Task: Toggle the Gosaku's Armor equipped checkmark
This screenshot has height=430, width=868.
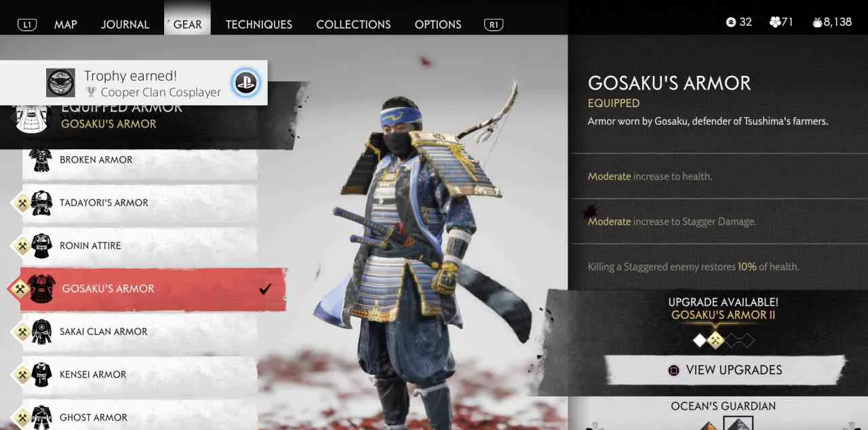Action: click(x=265, y=289)
